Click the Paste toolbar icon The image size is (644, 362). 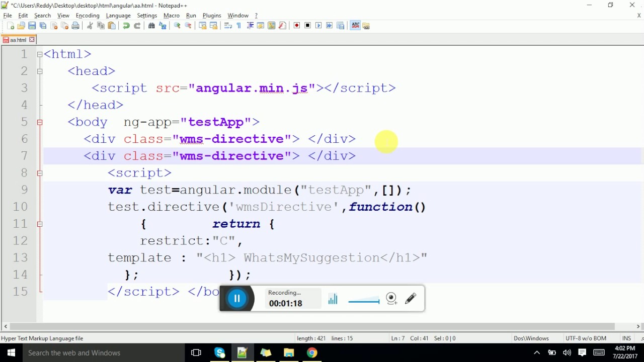112,26
